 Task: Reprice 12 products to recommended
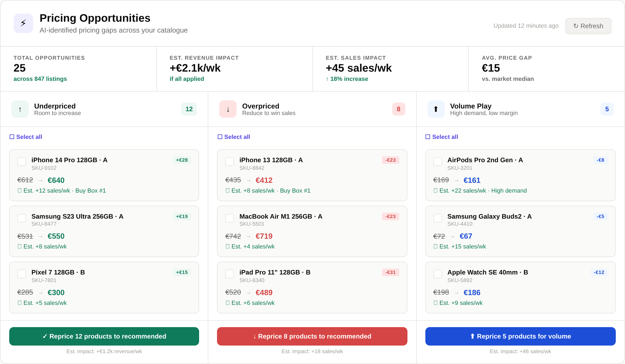point(104,336)
